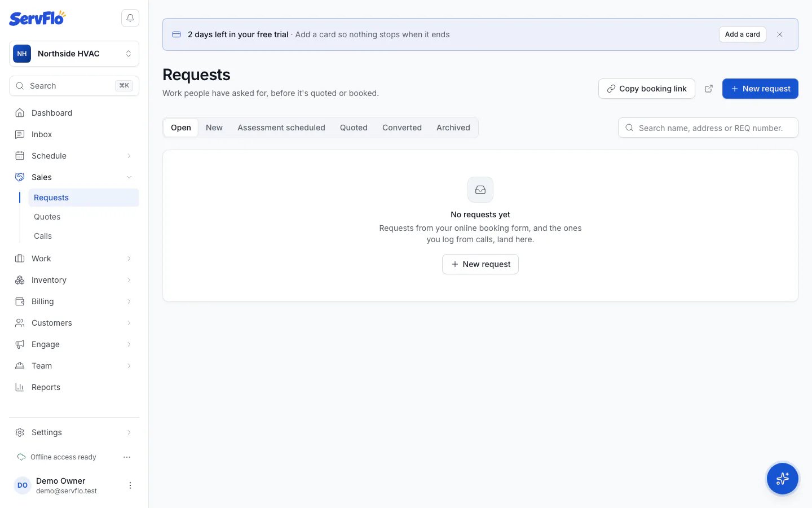Click the Requests page heading
This screenshot has width=812, height=508.
click(x=196, y=75)
